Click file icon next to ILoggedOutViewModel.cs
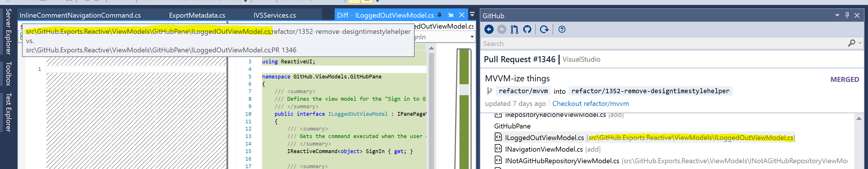The width and height of the screenshot is (868, 169). 498,137
